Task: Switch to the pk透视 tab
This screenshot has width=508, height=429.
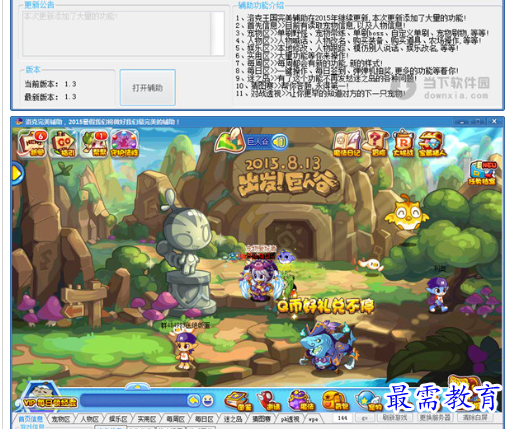Action: click(290, 419)
